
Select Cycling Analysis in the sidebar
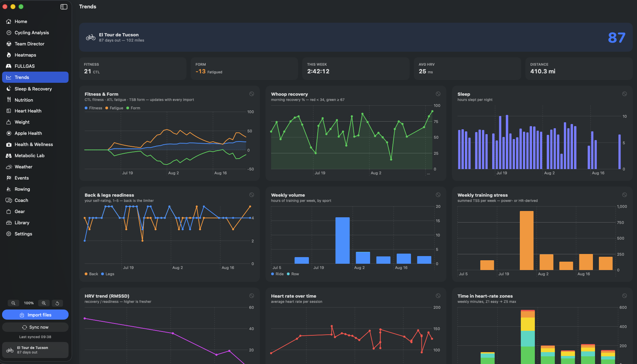pyautogui.click(x=35, y=32)
